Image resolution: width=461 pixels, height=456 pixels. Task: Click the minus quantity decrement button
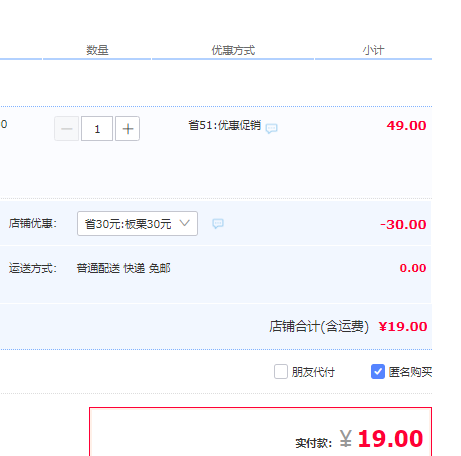pos(67,129)
